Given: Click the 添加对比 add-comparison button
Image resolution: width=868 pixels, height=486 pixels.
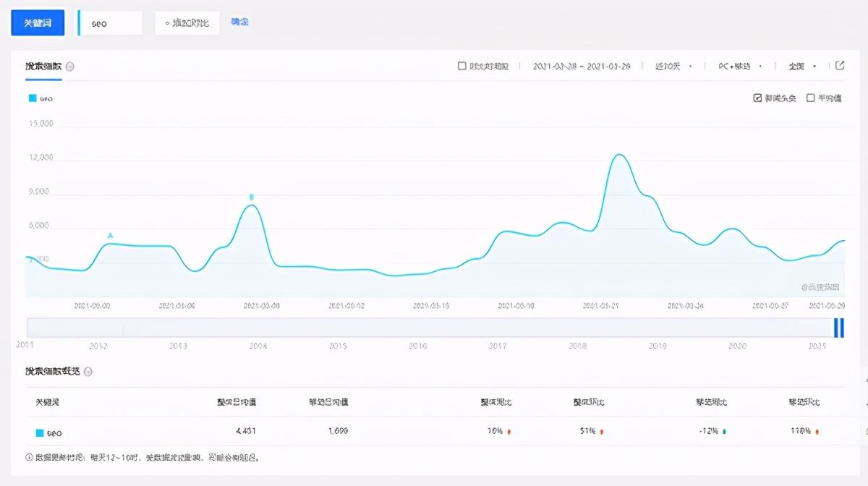Looking at the screenshot, I should (187, 23).
